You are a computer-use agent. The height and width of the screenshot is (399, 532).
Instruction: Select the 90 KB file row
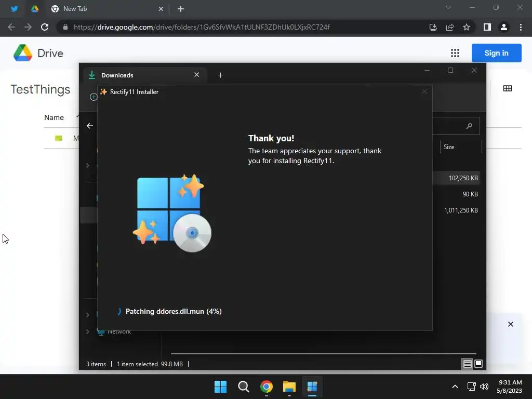(x=456, y=194)
